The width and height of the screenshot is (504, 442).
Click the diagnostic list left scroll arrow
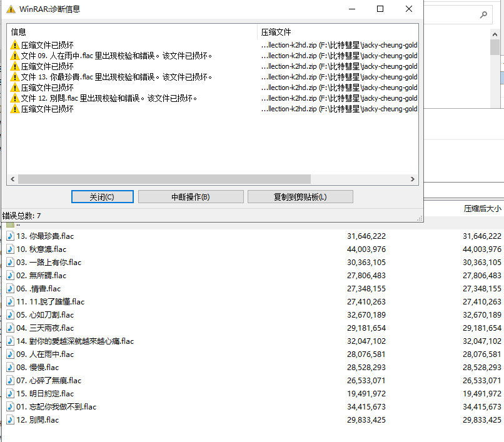click(x=13, y=179)
